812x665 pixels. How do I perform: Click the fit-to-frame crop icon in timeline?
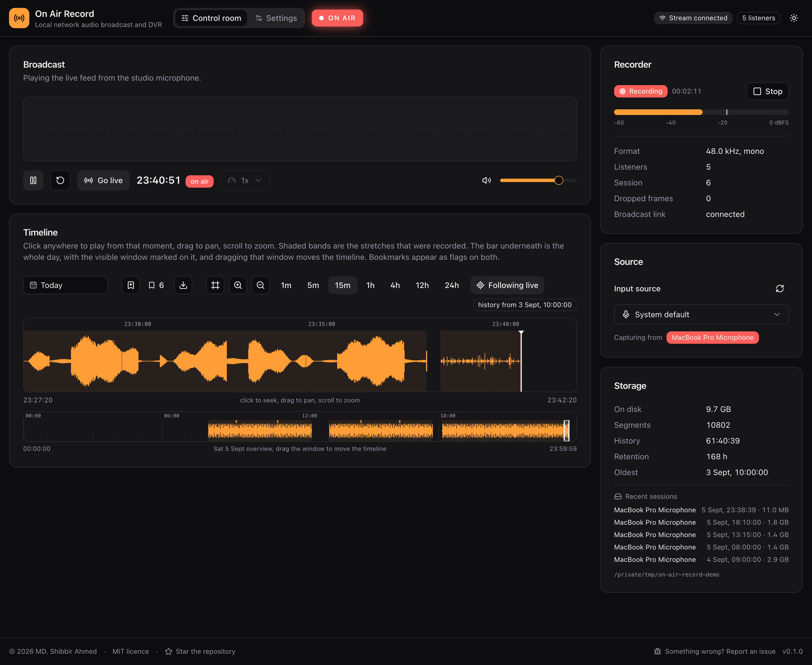[x=215, y=285]
